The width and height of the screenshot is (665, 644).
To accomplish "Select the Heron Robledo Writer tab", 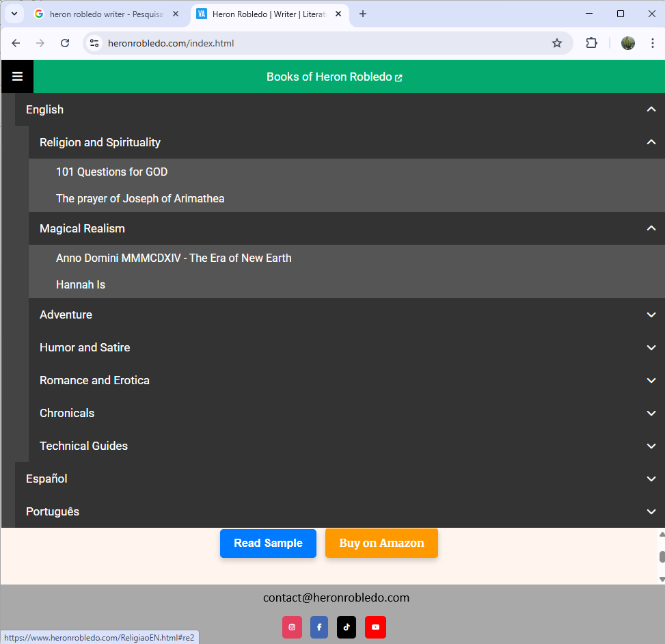I will pos(269,14).
